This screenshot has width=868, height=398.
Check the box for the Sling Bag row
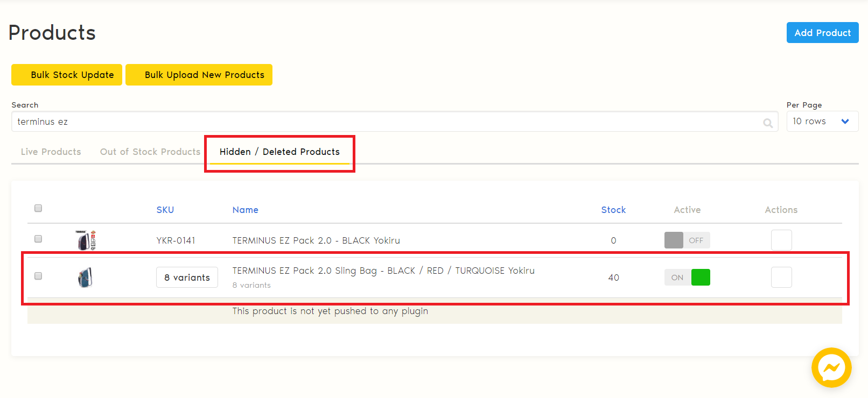coord(38,276)
